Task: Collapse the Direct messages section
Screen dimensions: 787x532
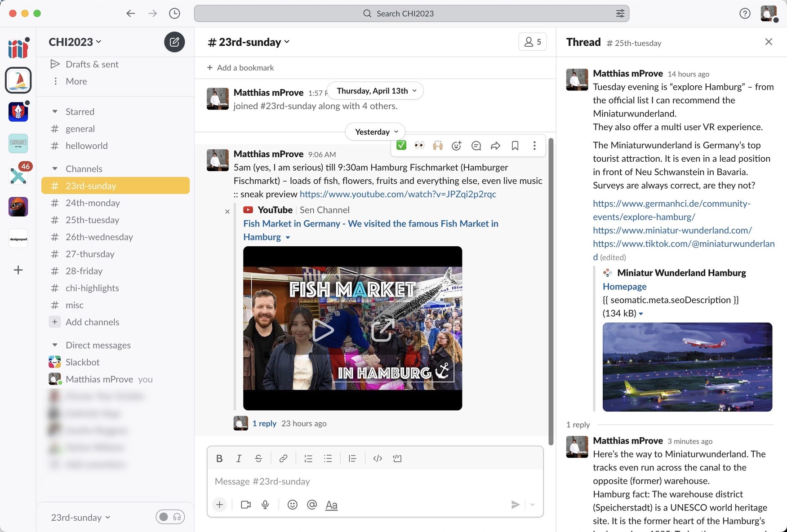Action: (55, 345)
